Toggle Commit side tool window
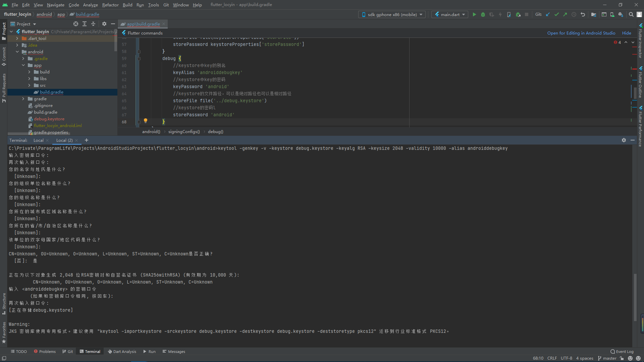The width and height of the screenshot is (644, 362). coord(4,56)
